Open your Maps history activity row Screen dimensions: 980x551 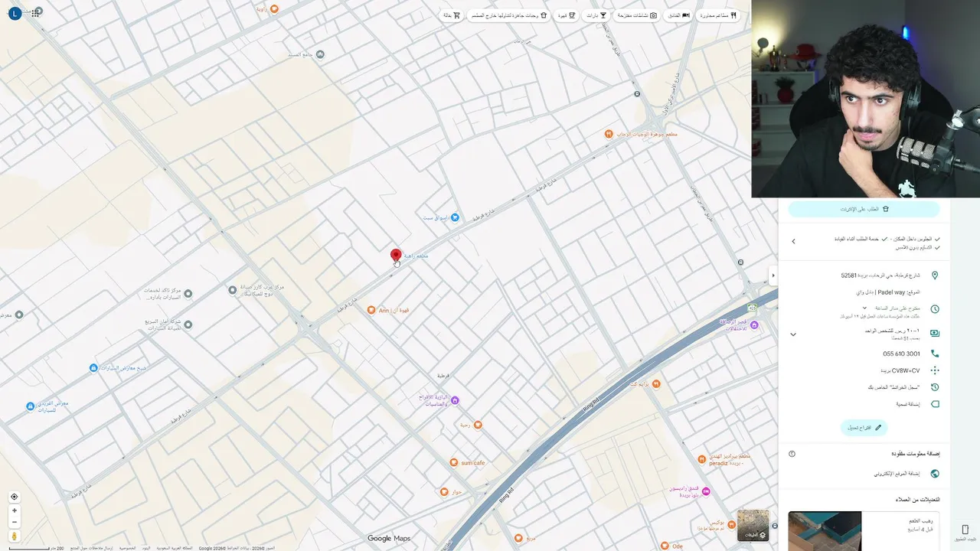pyautogui.click(x=864, y=387)
